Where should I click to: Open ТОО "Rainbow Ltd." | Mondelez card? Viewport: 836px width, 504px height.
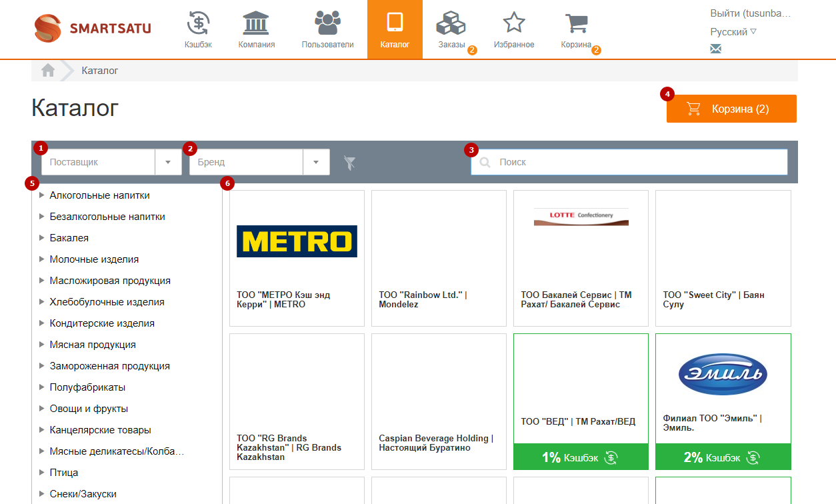coord(439,259)
